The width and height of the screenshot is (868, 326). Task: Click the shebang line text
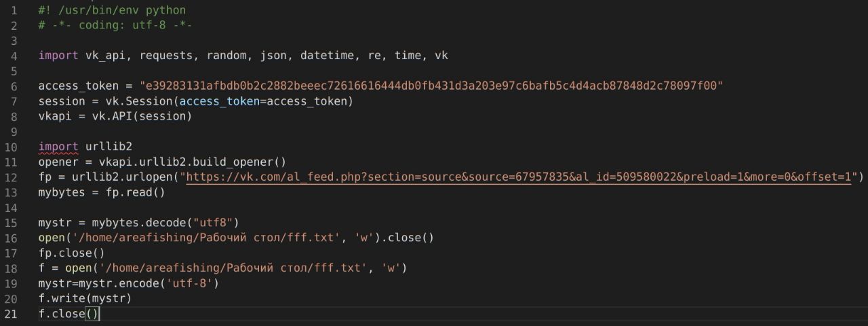[112, 10]
